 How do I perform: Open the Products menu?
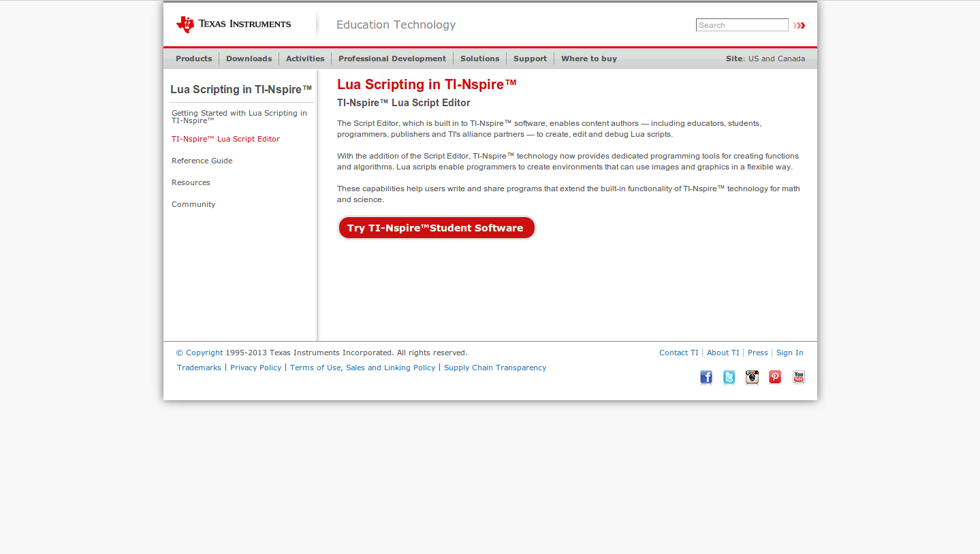coord(194,59)
